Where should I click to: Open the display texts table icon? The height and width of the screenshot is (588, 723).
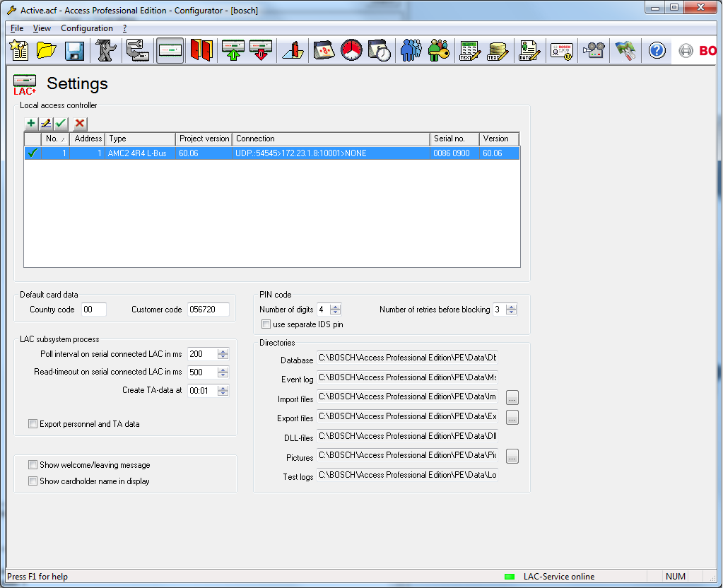(x=470, y=50)
